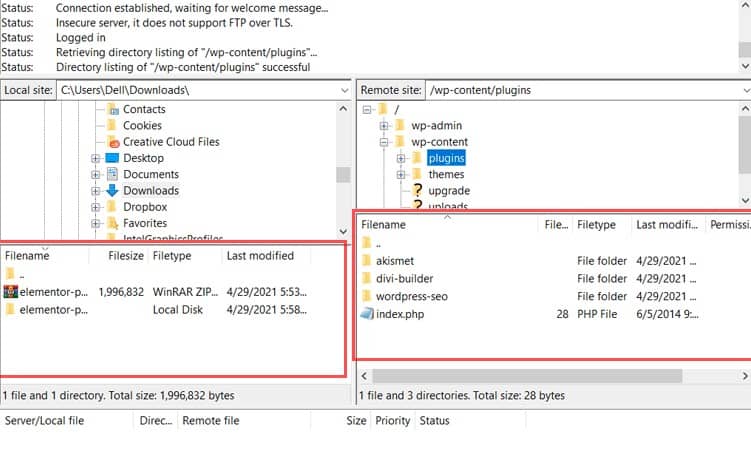The height and width of the screenshot is (461, 751).
Task: Expand the wp-admin remote folder
Action: 385,126
